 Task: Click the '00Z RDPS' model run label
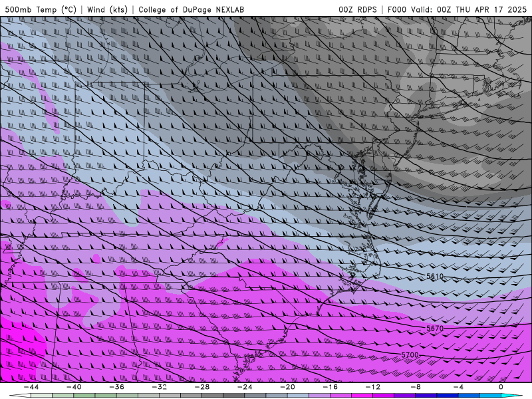coord(358,9)
